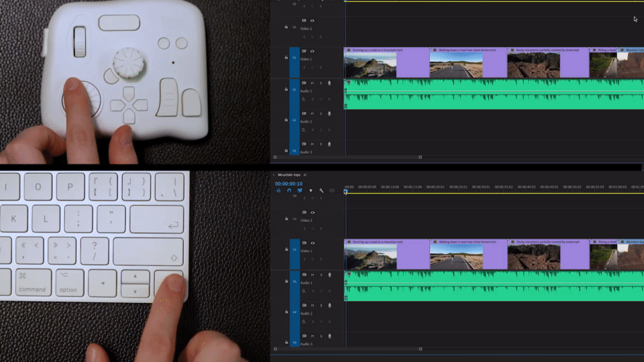The width and height of the screenshot is (644, 362).
Task: Lock Audio 1 track in upper timeline
Action: (286, 89)
